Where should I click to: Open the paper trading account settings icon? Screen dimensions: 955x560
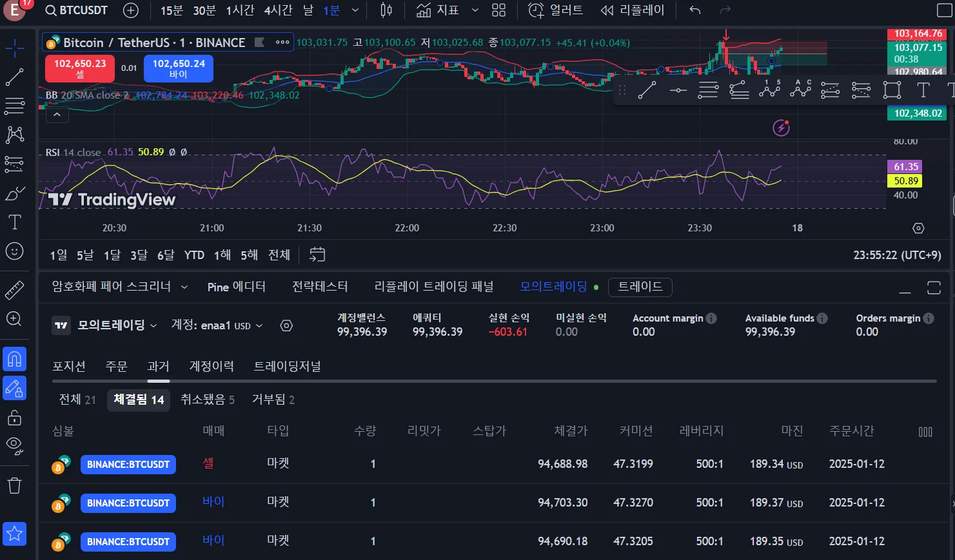287,325
